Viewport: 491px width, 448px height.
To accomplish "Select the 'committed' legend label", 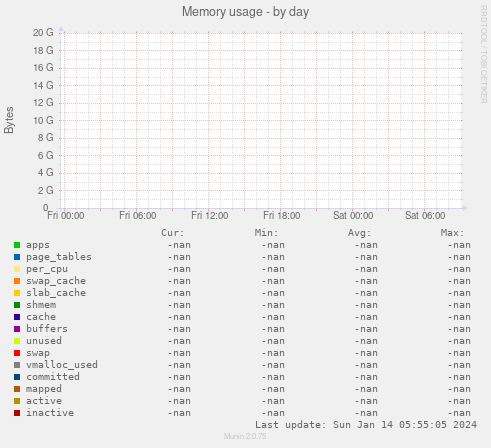I will (53, 377).
